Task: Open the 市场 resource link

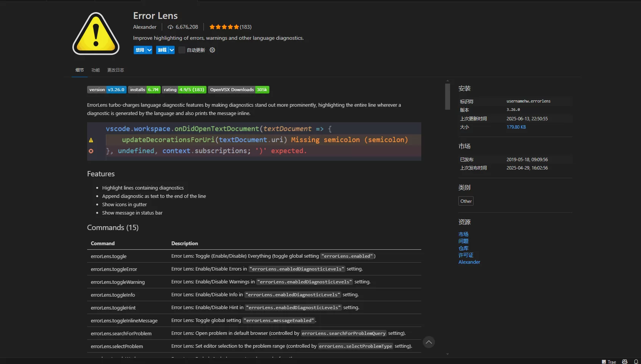Action: coord(463,234)
